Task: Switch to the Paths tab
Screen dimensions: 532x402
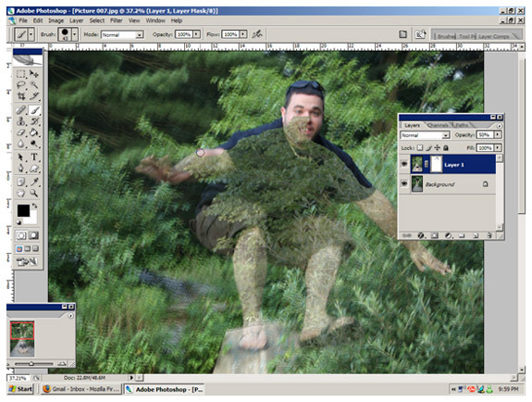Action: (x=462, y=125)
